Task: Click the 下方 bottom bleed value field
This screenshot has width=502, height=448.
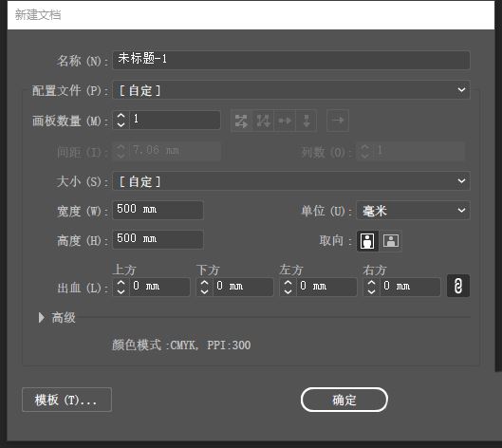Action: pyautogui.click(x=243, y=287)
